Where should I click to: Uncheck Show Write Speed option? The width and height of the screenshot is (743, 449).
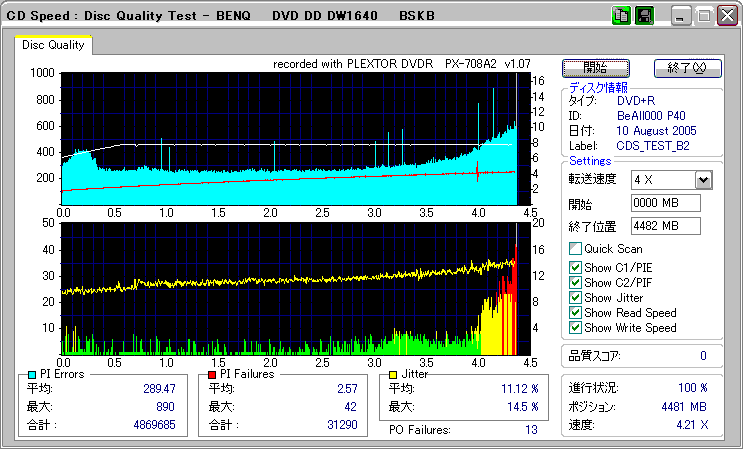tap(575, 327)
